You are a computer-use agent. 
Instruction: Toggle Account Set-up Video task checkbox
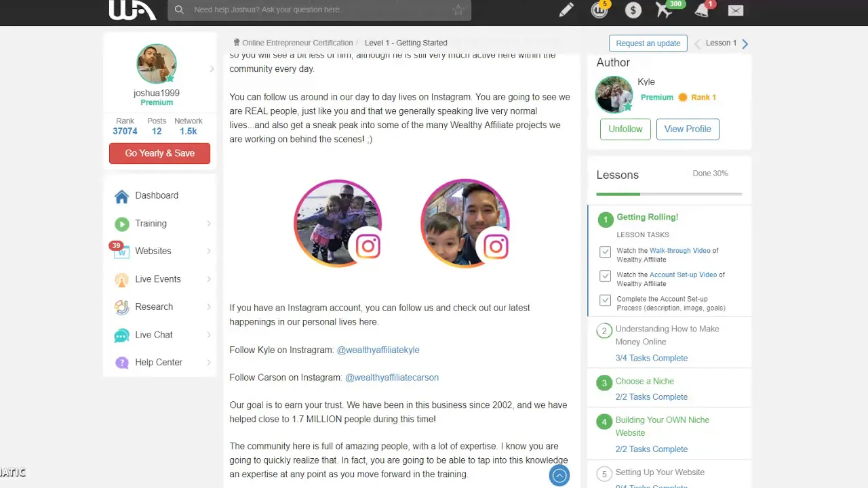[x=605, y=276]
